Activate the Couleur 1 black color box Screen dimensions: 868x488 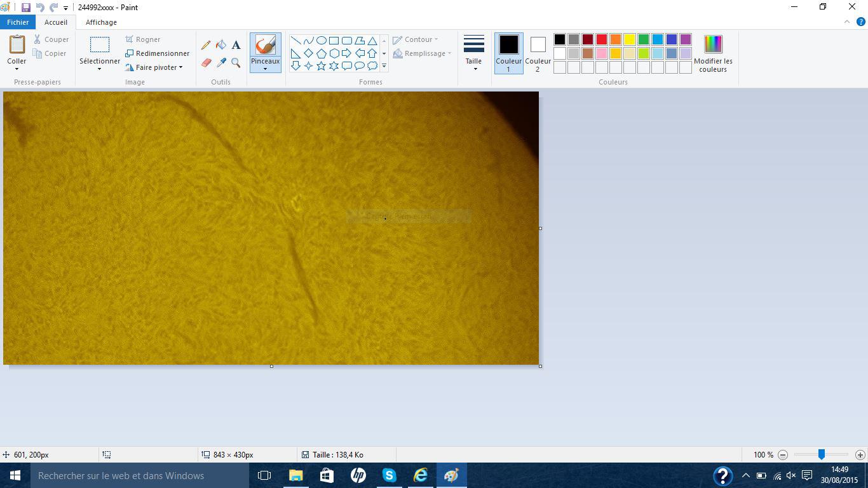pyautogui.click(x=508, y=53)
